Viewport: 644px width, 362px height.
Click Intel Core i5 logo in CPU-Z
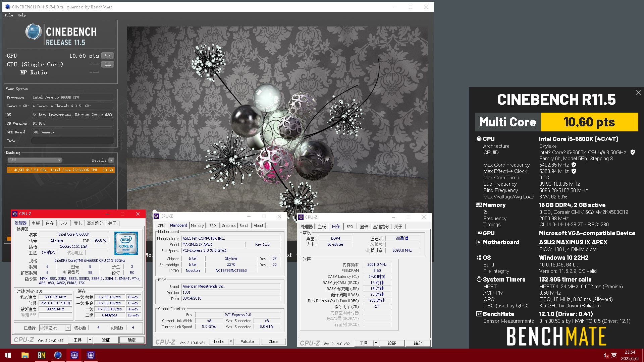tap(126, 243)
